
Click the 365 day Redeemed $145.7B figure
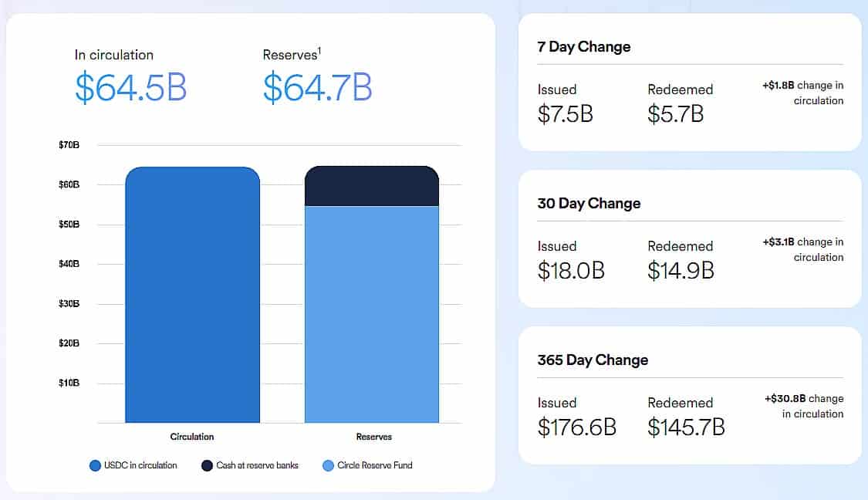686,427
